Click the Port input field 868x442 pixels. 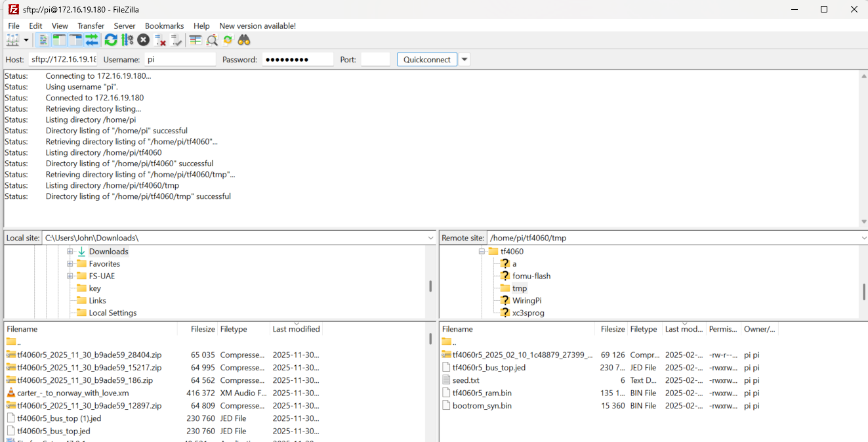(375, 59)
